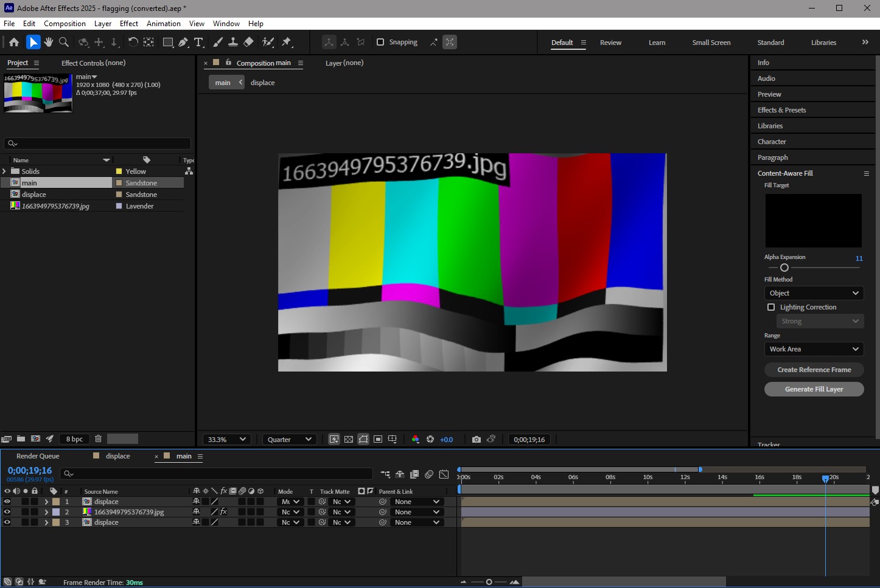This screenshot has width=880, height=588.
Task: Click the Generate Fill Layer button
Action: pyautogui.click(x=814, y=389)
